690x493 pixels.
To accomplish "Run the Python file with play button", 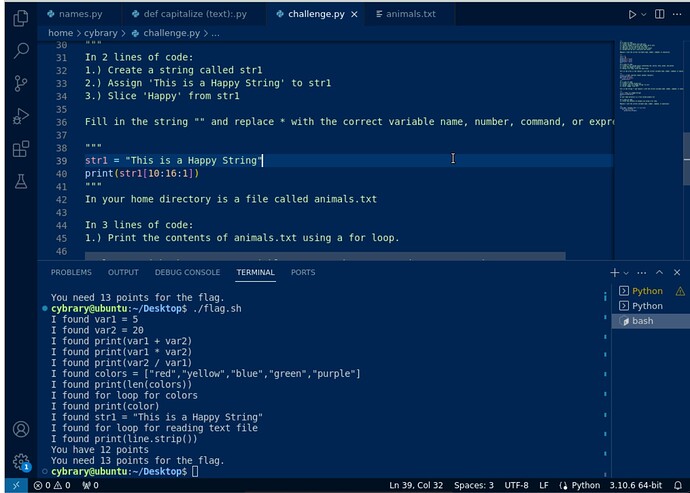I will click(632, 15).
